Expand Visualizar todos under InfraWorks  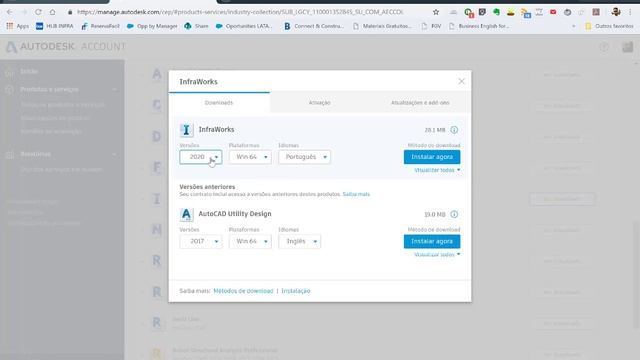437,170
